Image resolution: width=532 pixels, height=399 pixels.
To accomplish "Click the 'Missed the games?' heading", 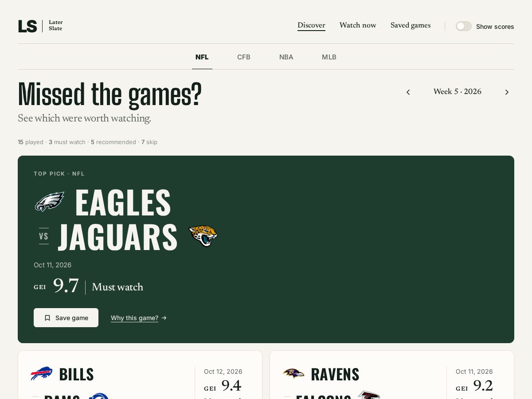I will click(x=110, y=94).
